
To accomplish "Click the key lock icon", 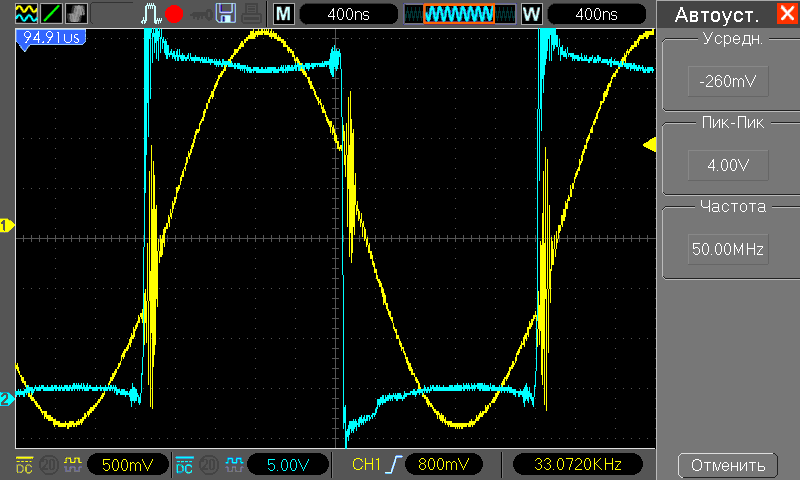I will 201,14.
